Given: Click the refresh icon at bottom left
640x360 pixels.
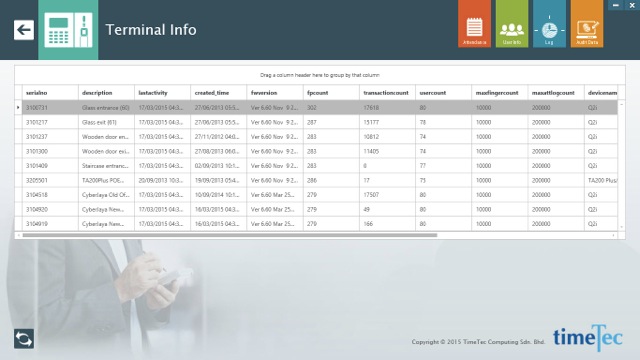Looking at the screenshot, I should [x=24, y=339].
